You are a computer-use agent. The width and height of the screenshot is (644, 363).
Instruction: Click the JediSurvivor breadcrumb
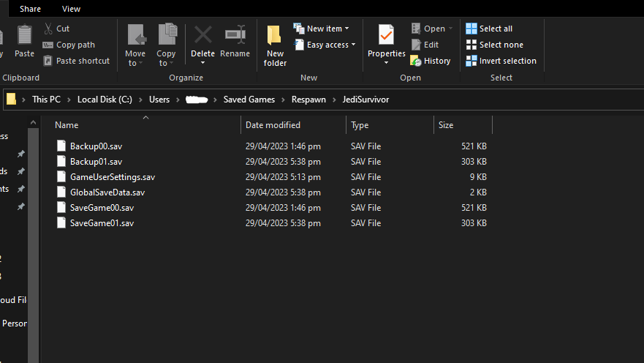365,100
